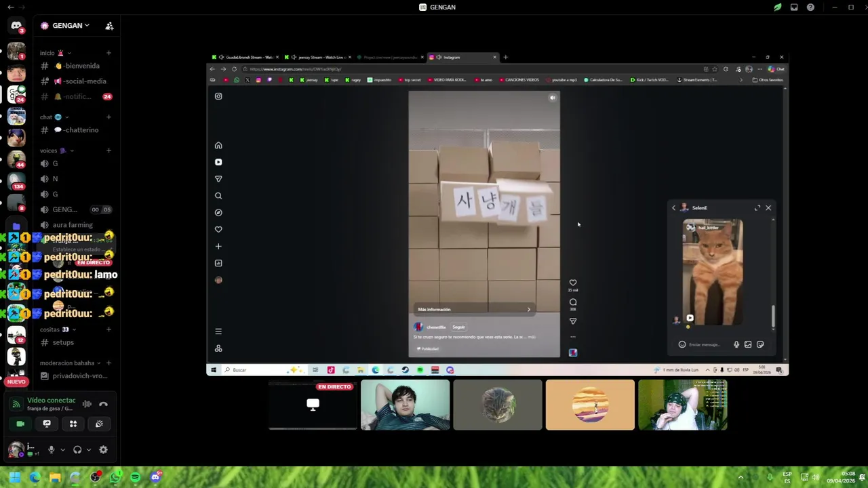Add a channel to the voices category
This screenshot has height=488, width=868.
pyautogui.click(x=108, y=150)
